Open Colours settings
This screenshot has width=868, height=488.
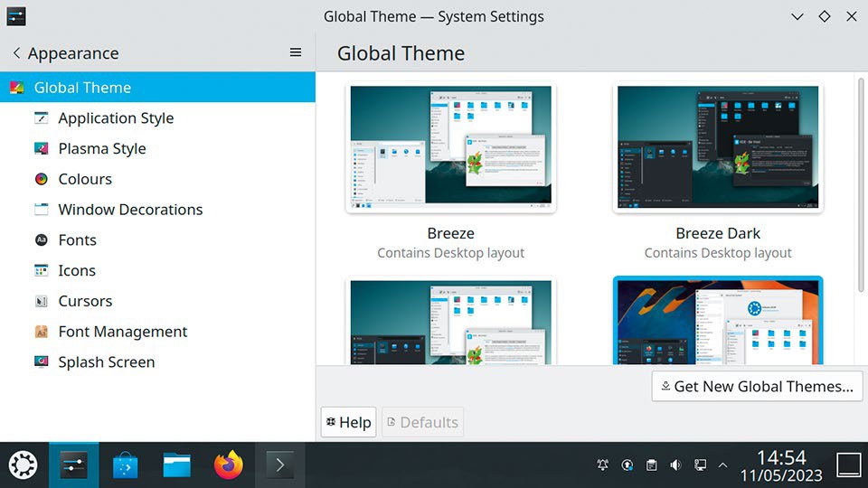157,179
